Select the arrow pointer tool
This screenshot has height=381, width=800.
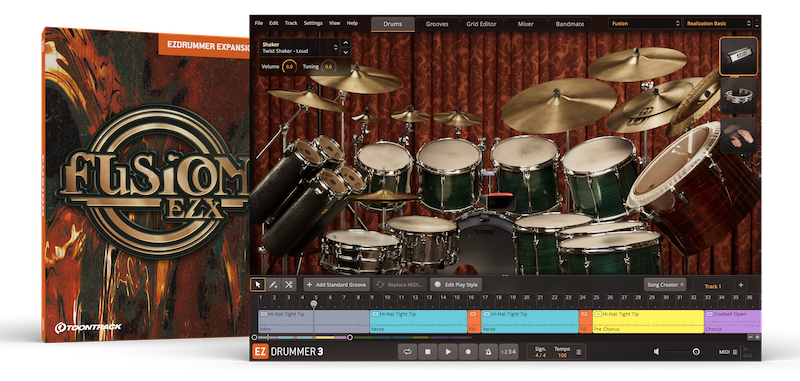tap(258, 285)
